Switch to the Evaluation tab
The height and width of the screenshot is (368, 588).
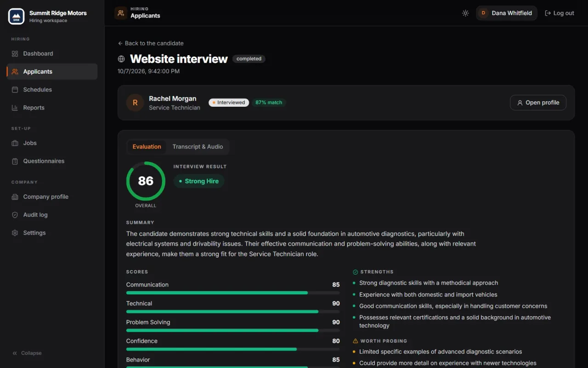(147, 147)
